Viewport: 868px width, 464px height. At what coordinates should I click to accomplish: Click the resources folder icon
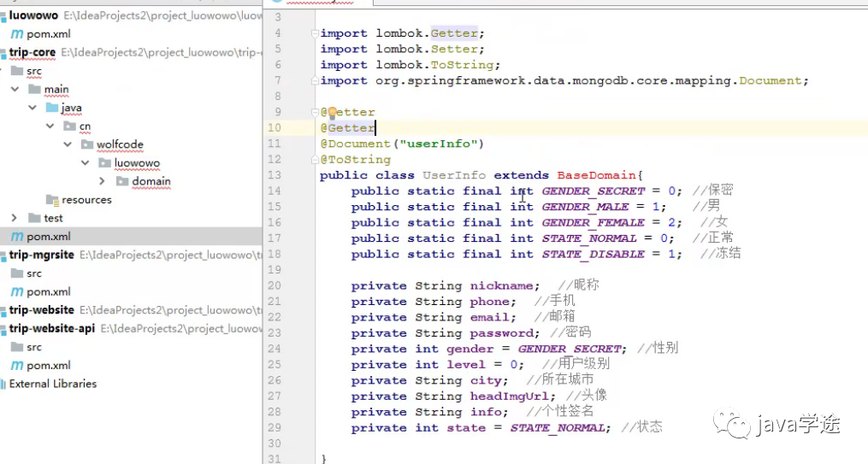click(51, 200)
